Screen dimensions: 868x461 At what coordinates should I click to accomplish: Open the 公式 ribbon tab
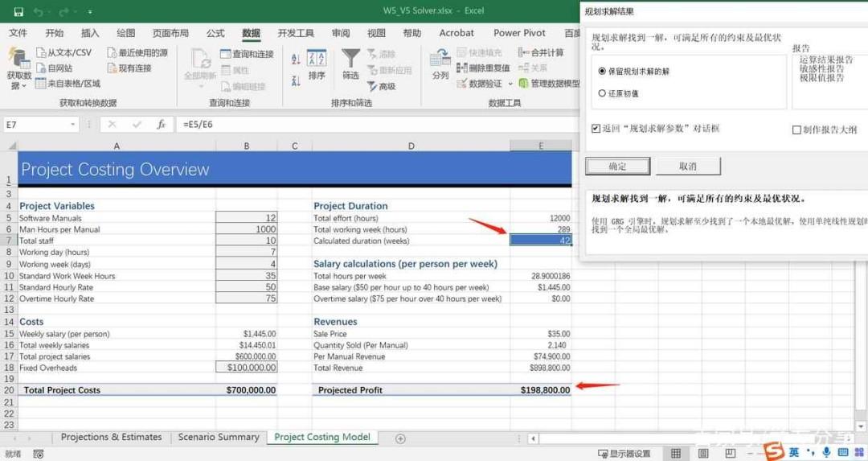215,33
